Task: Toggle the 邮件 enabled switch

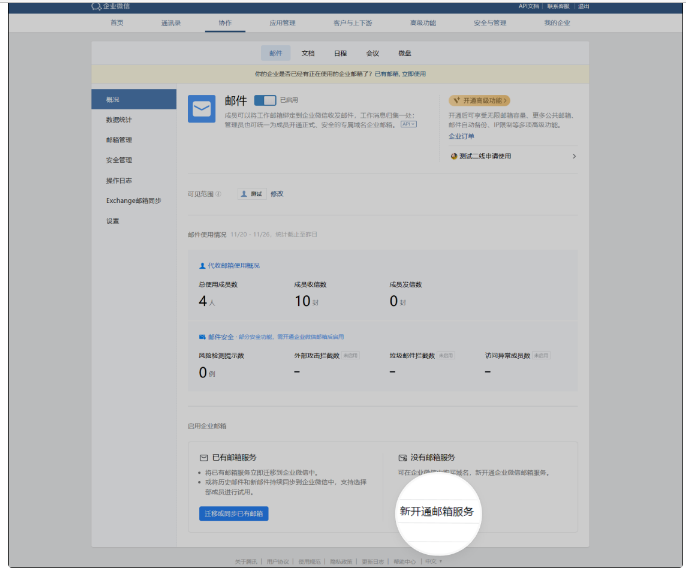Action: (265, 100)
